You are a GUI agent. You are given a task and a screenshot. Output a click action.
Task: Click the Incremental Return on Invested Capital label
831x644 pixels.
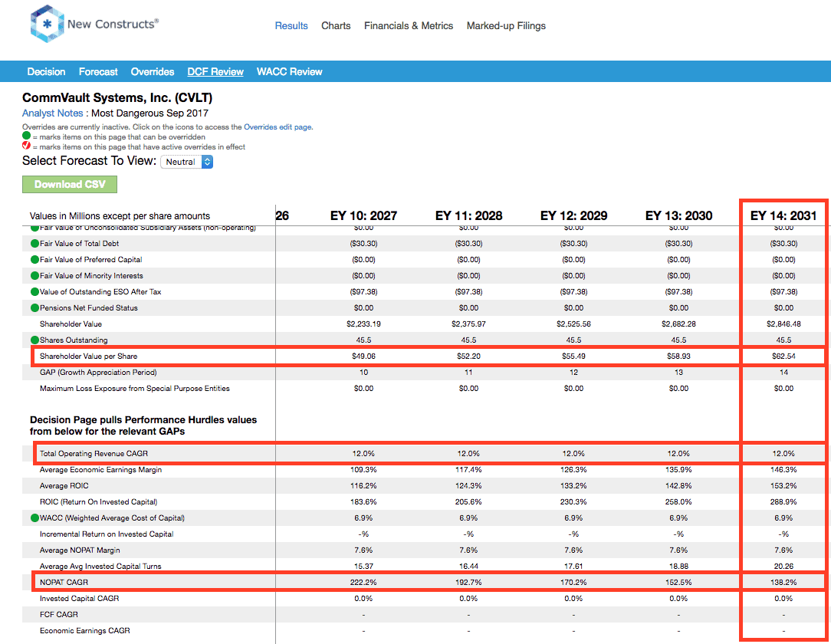(107, 534)
